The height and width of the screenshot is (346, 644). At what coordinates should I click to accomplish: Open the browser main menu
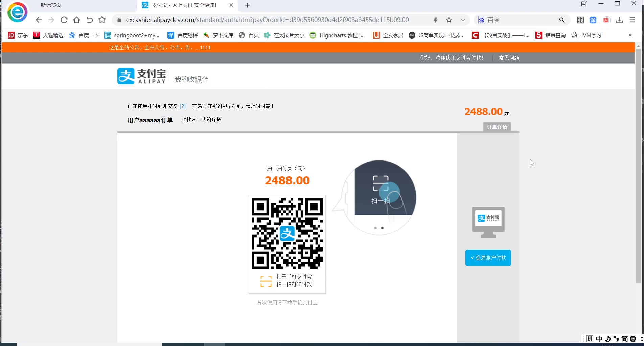pos(632,20)
